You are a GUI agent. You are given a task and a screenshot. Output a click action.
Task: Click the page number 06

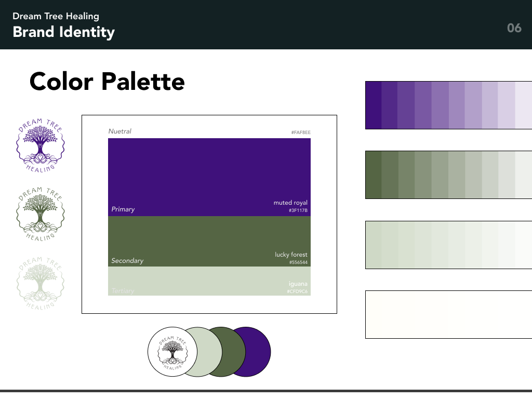[514, 28]
